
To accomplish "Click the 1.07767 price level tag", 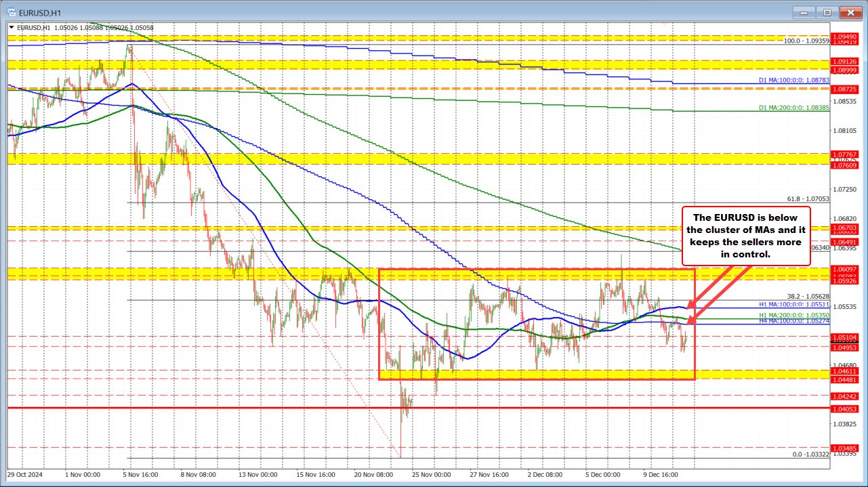I will (x=846, y=154).
